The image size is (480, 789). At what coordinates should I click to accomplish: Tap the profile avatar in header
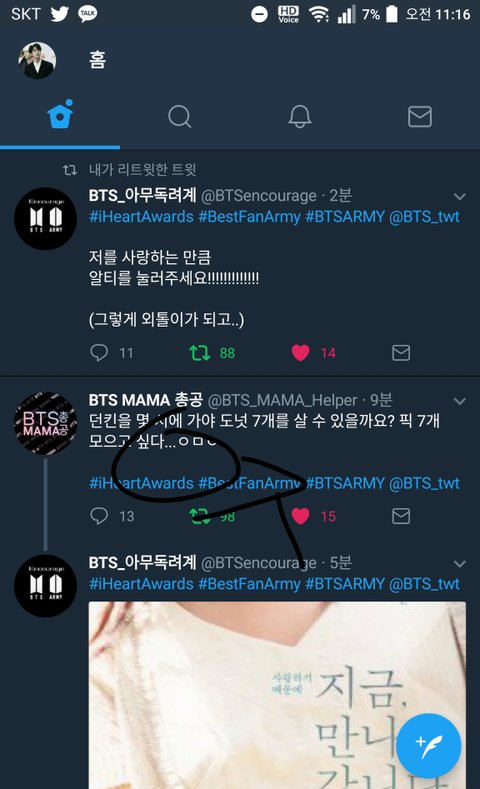coord(37,60)
